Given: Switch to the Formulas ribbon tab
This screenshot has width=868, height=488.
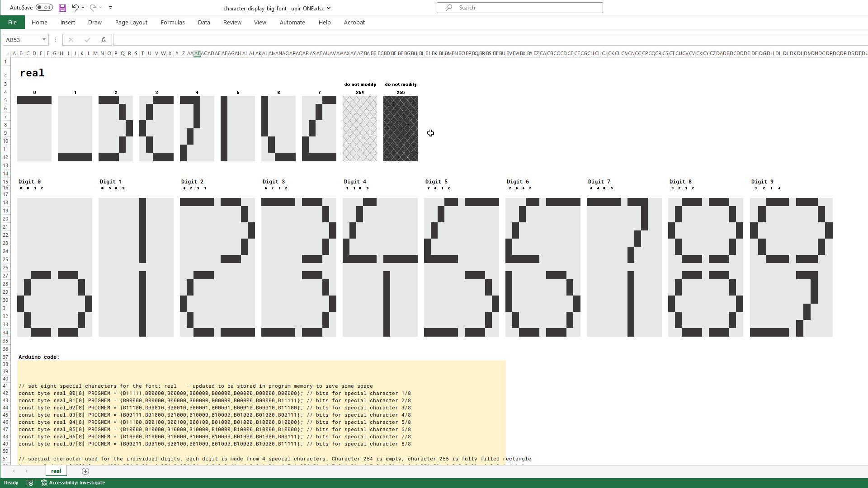Looking at the screenshot, I should point(173,22).
